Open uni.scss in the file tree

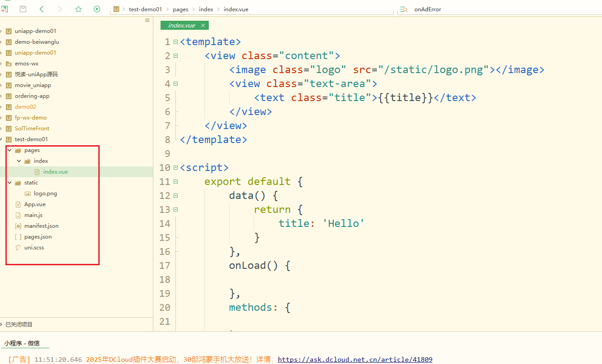(x=34, y=248)
